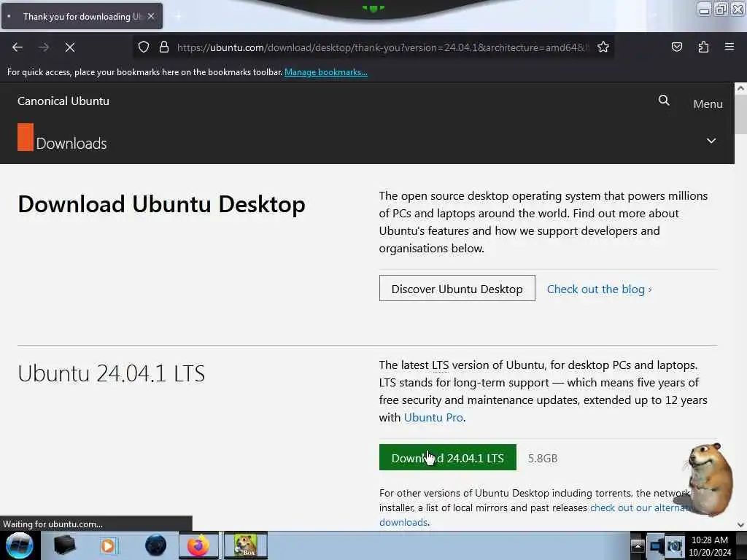Viewport: 747px width, 560px height.
Task: Select the 'Download Ubuntu Desktop' heading text
Action: coord(161,204)
